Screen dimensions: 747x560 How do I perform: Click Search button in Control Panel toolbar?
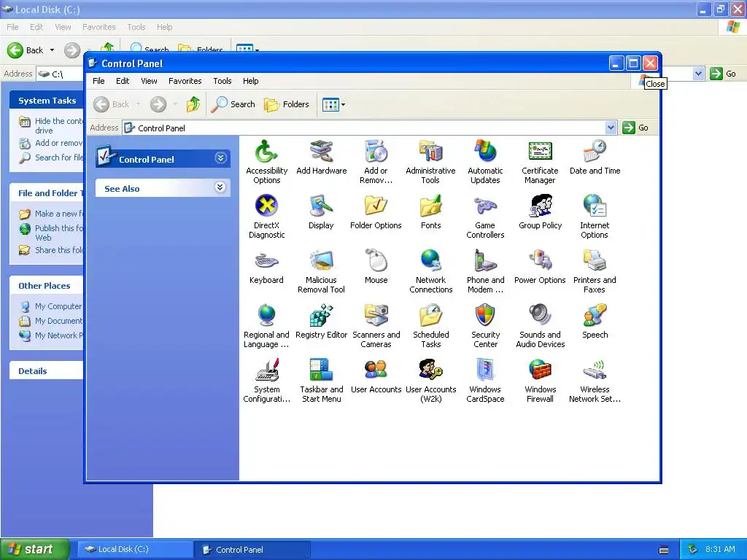[x=233, y=104]
